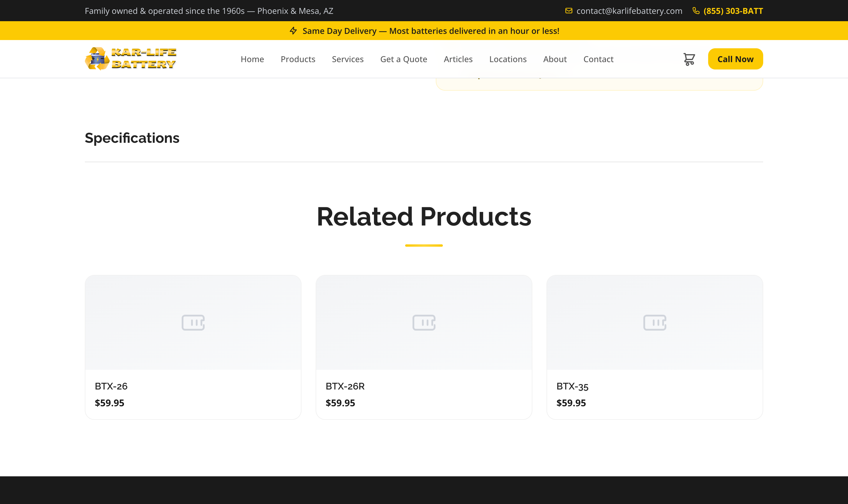Image resolution: width=848 pixels, height=504 pixels.
Task: Navigate to the Articles page
Action: (458, 59)
